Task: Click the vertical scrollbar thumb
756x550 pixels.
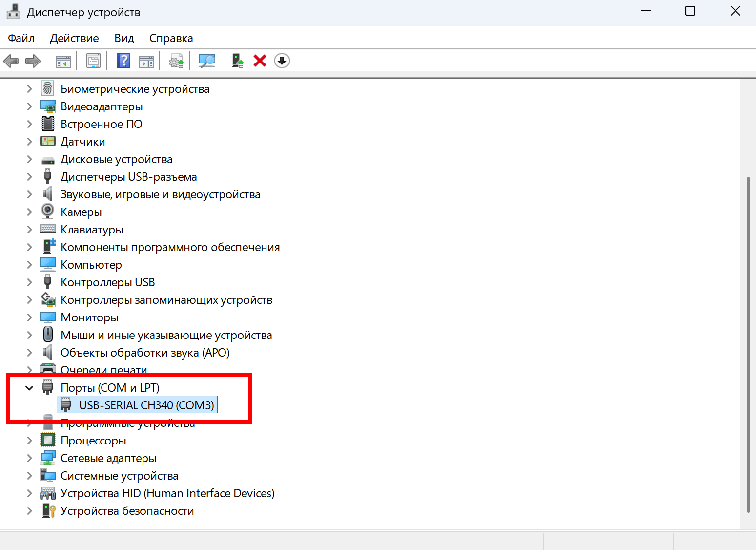Action: (748, 342)
